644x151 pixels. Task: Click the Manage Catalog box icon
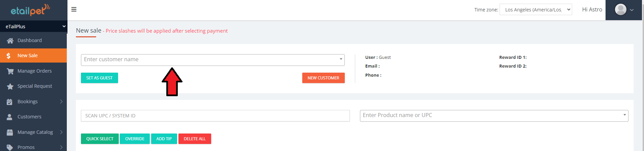point(10,133)
